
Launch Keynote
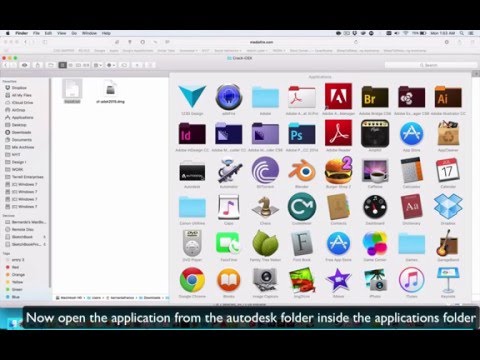448,280
